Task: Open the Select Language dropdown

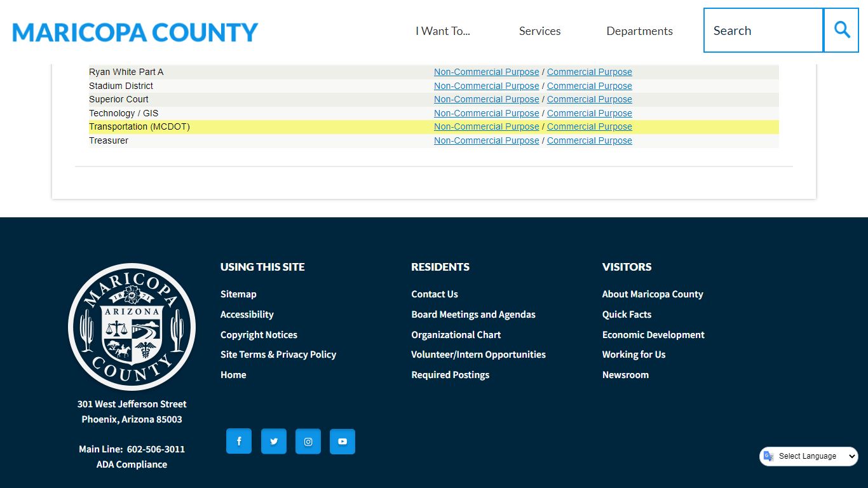Action: pos(809,456)
